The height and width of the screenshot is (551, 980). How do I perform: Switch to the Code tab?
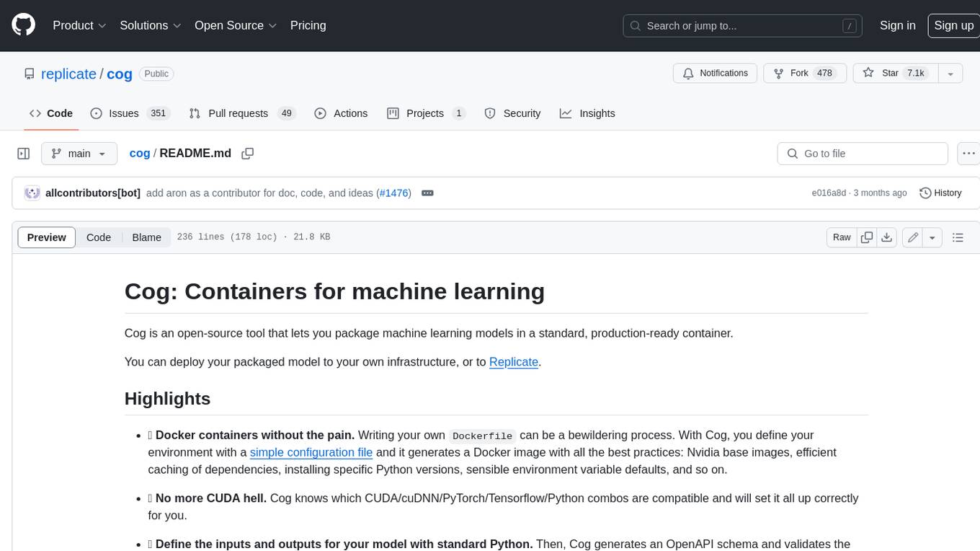pos(51,113)
